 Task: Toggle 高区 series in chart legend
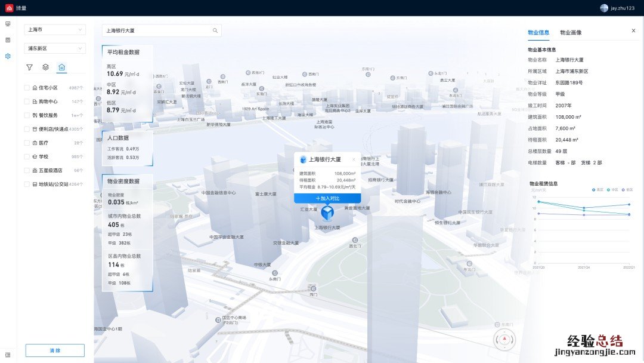[597, 189]
